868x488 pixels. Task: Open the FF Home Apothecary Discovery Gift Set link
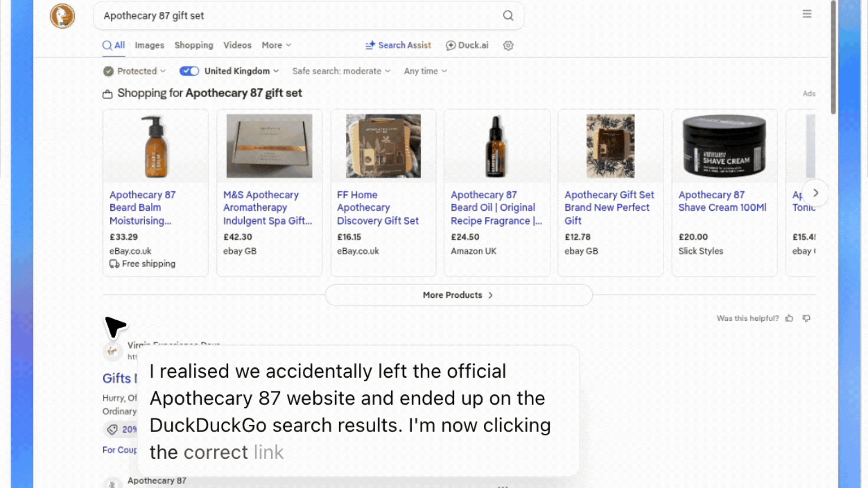[378, 207]
